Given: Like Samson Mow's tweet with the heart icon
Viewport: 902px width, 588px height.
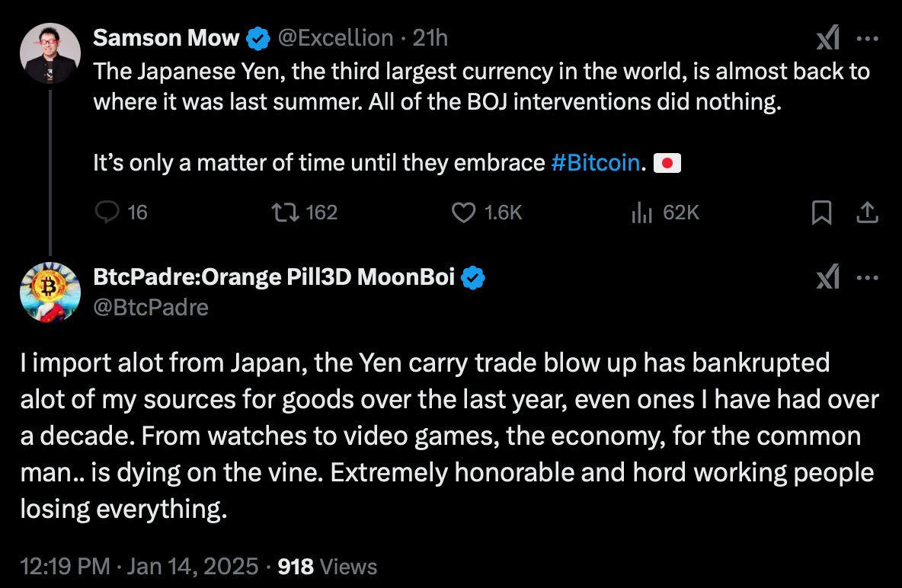Looking at the screenshot, I should tap(463, 213).
